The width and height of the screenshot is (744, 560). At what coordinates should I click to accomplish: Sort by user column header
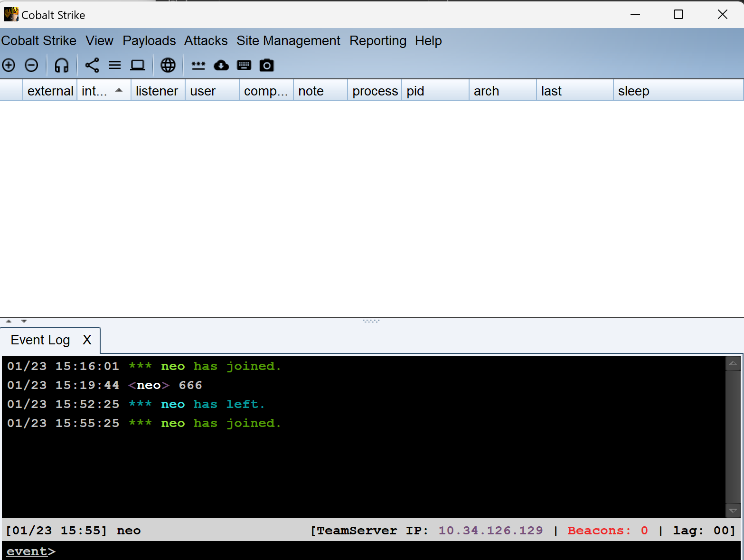click(x=212, y=91)
